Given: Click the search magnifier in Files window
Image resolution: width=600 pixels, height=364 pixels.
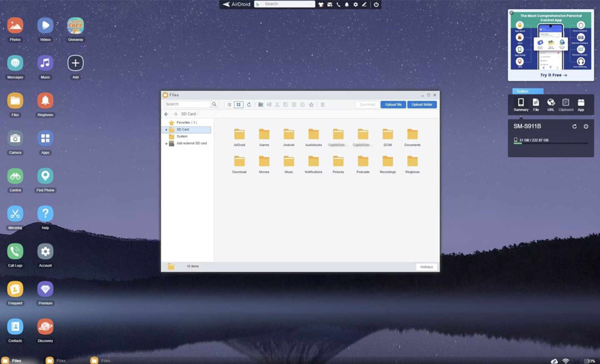Looking at the screenshot, I should point(214,104).
